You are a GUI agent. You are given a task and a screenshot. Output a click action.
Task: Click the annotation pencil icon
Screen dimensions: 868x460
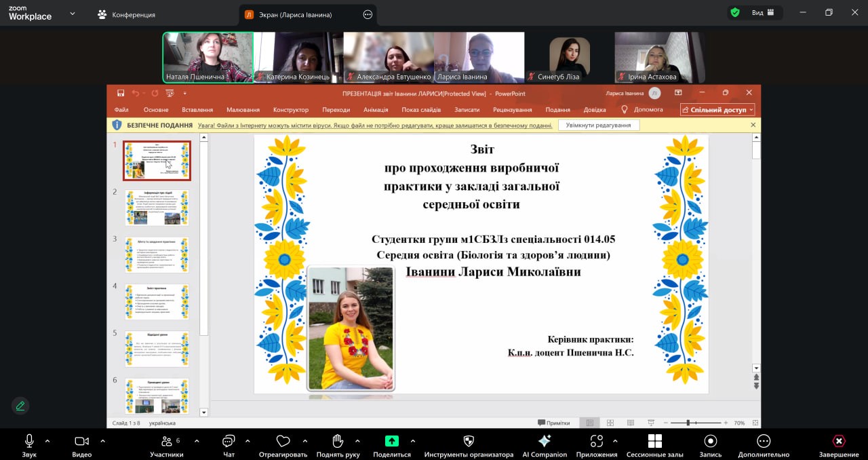pos(20,406)
